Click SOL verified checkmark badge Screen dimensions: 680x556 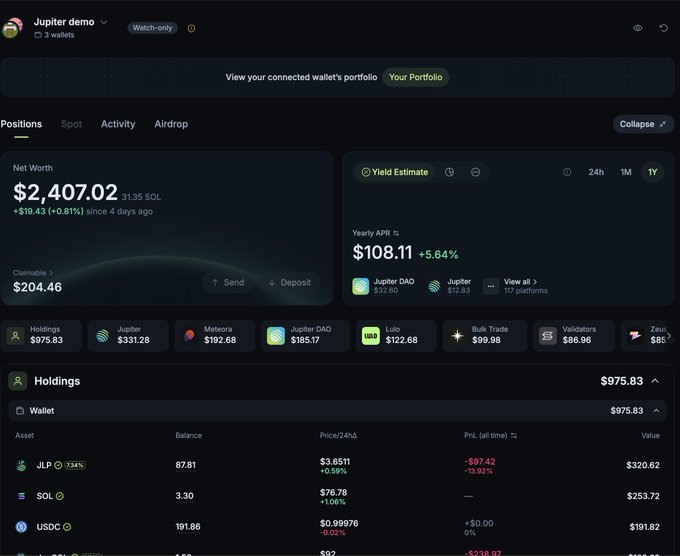point(60,496)
